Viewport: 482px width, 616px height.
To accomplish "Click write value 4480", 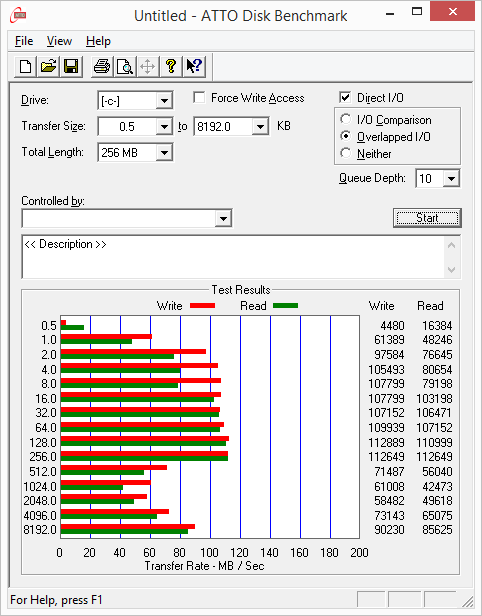I will [x=392, y=326].
